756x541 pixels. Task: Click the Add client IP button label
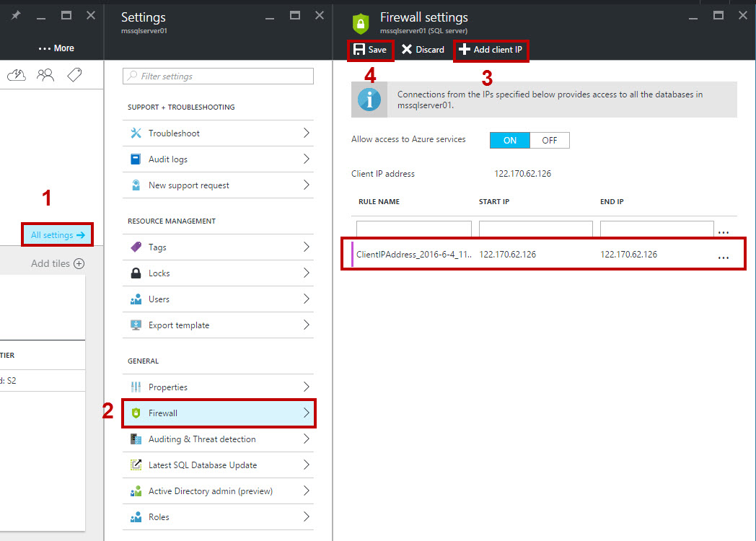498,50
